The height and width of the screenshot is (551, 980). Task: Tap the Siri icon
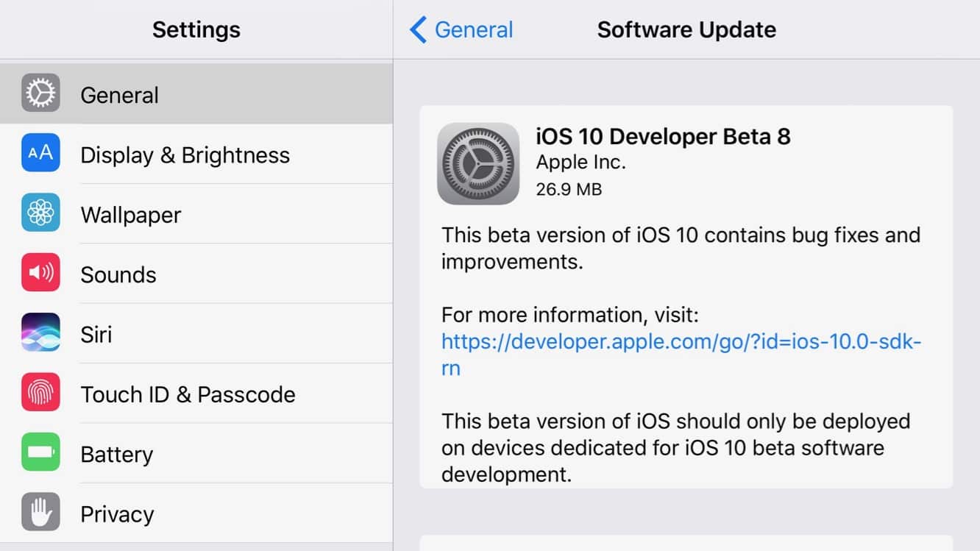click(40, 333)
